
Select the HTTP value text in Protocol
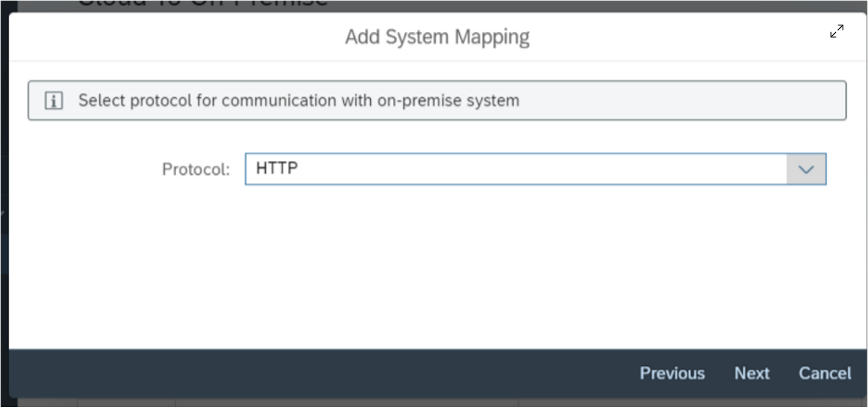coord(277,169)
